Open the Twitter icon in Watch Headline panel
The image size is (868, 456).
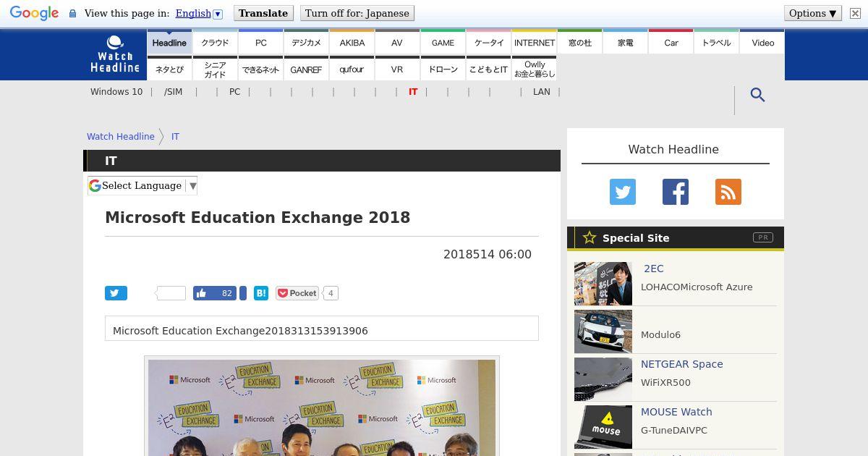click(622, 192)
